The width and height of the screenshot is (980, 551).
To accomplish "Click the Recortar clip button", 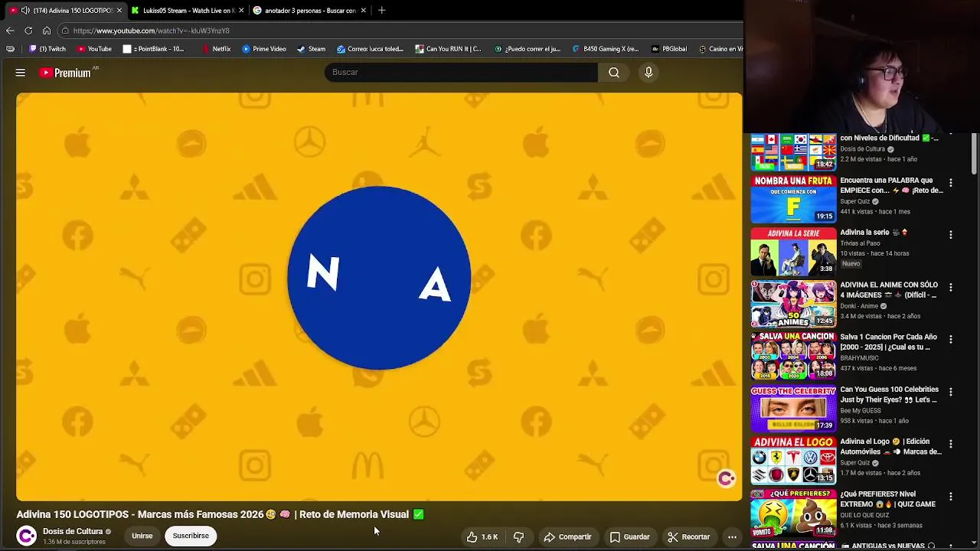I will 688,536.
